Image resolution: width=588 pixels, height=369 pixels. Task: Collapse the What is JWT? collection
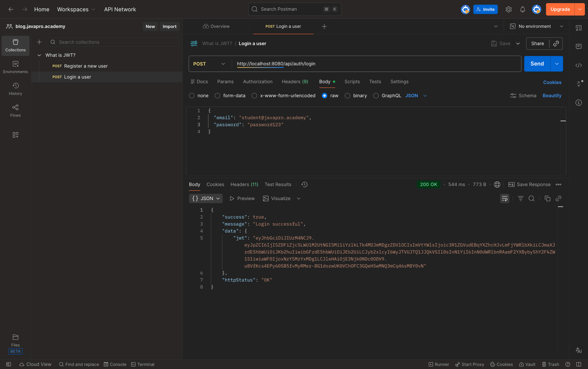[x=39, y=55]
